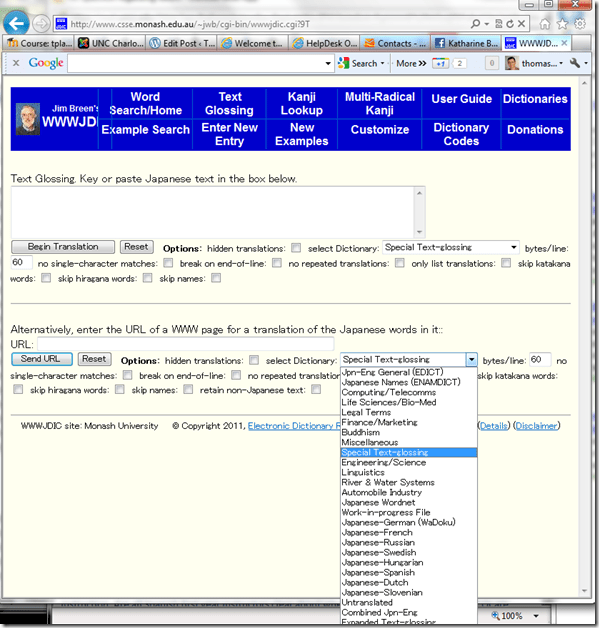The image size is (599, 628).
Task: Open Word Search/Home menu item
Action: pyautogui.click(x=145, y=103)
